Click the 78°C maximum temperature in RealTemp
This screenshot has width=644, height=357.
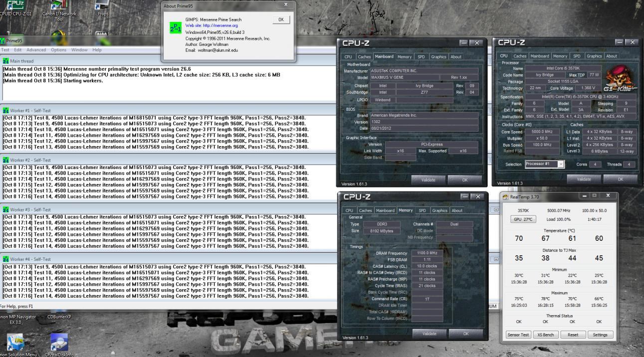point(545,299)
